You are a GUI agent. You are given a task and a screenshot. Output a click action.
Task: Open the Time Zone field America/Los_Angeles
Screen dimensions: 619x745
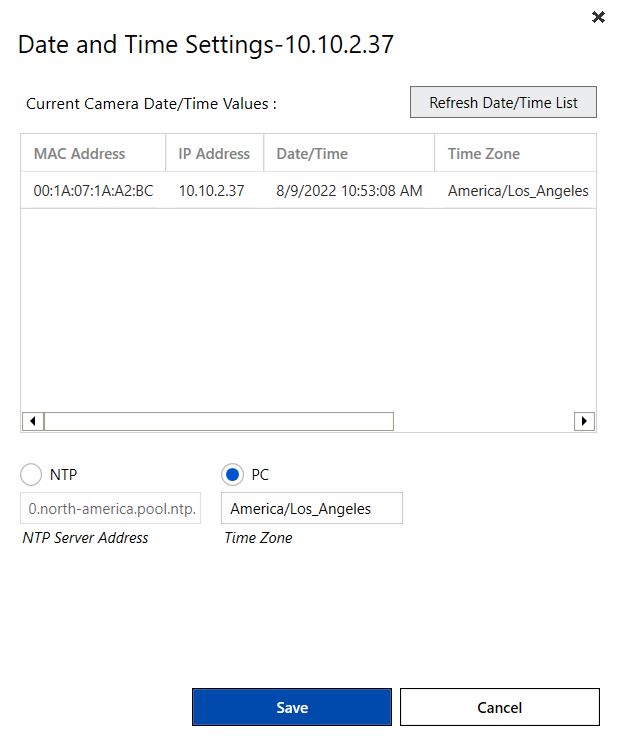pos(312,508)
